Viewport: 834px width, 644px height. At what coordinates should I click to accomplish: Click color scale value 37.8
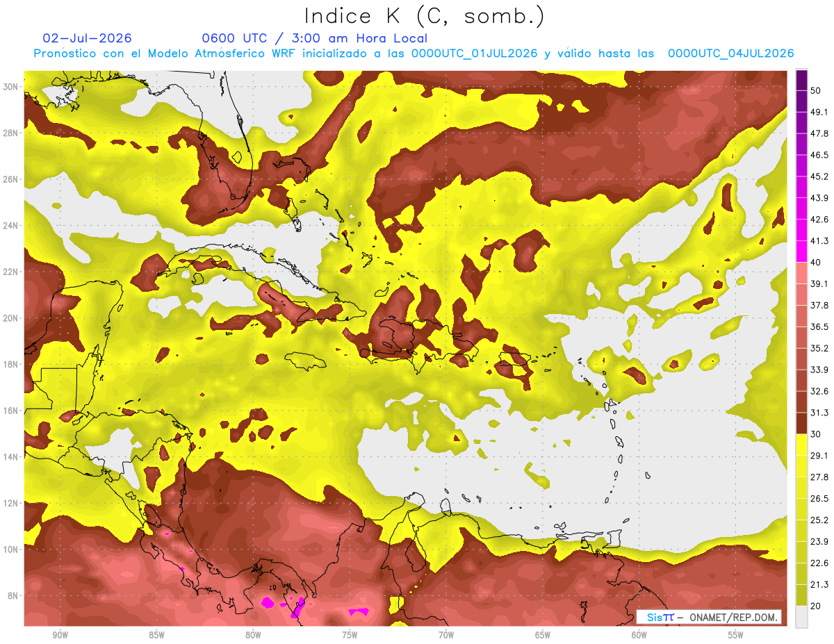click(x=820, y=305)
